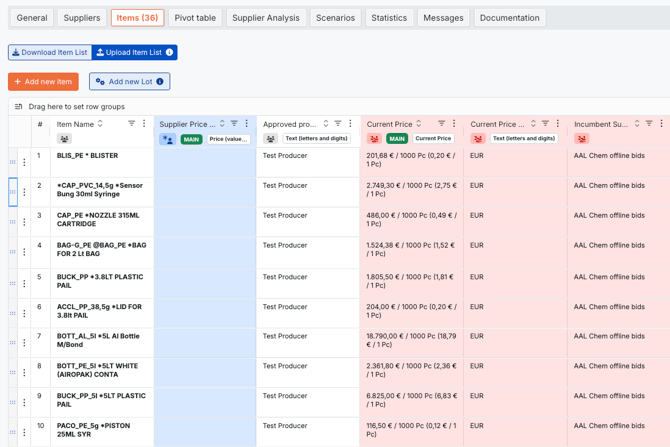Click the Current Price type tag
Image resolution: width=670 pixels, height=447 pixels.
point(433,138)
